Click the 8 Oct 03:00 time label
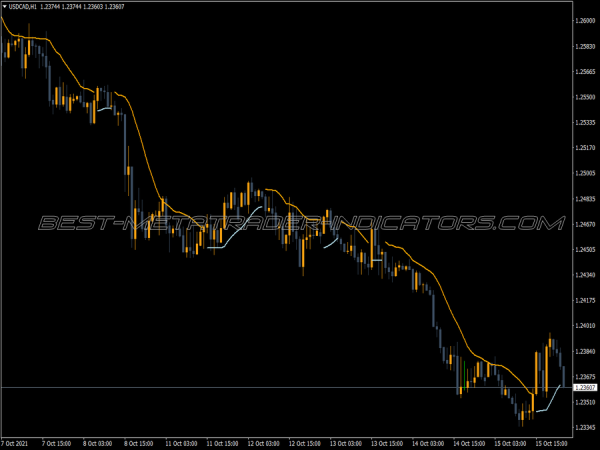Viewport: 600px width, 450px height. 98,443
